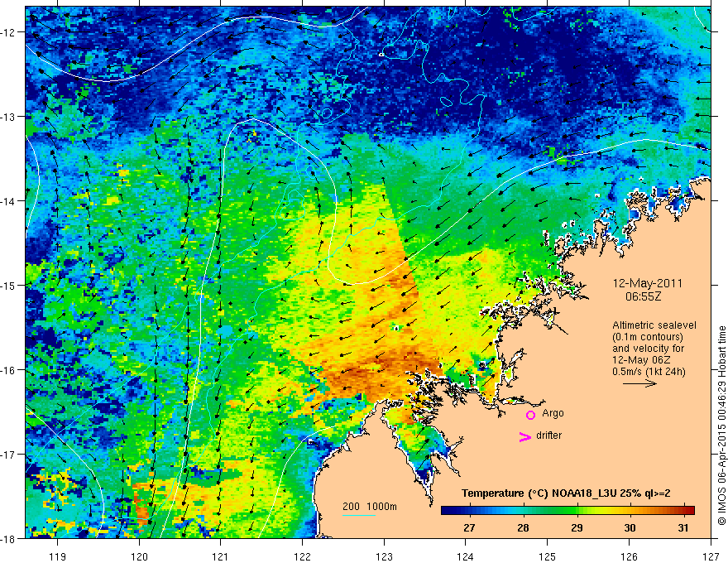Click the '29' colorbar tick label
This screenshot has width=728, height=563.
577,527
